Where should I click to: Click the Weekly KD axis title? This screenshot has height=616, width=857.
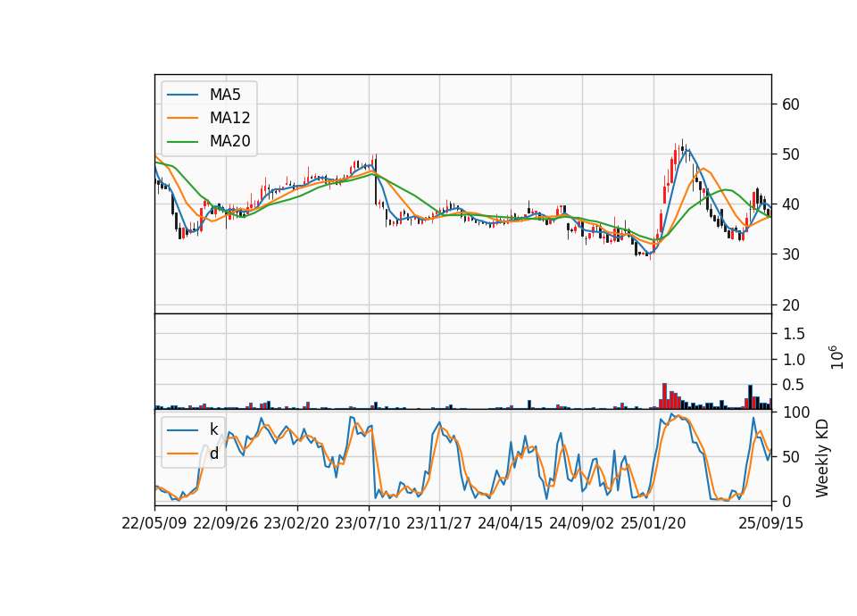click(822, 459)
